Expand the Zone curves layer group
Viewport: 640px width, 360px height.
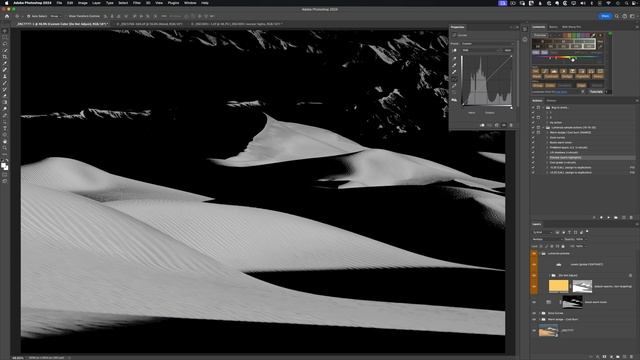click(x=540, y=313)
